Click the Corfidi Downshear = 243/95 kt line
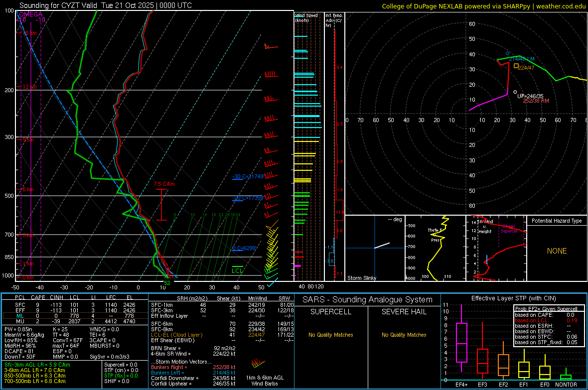 coord(193,378)
